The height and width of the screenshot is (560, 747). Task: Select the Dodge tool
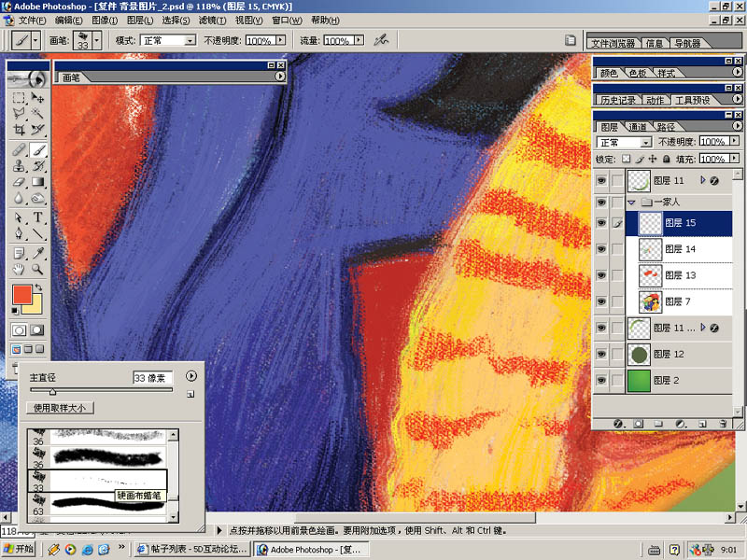(x=37, y=197)
